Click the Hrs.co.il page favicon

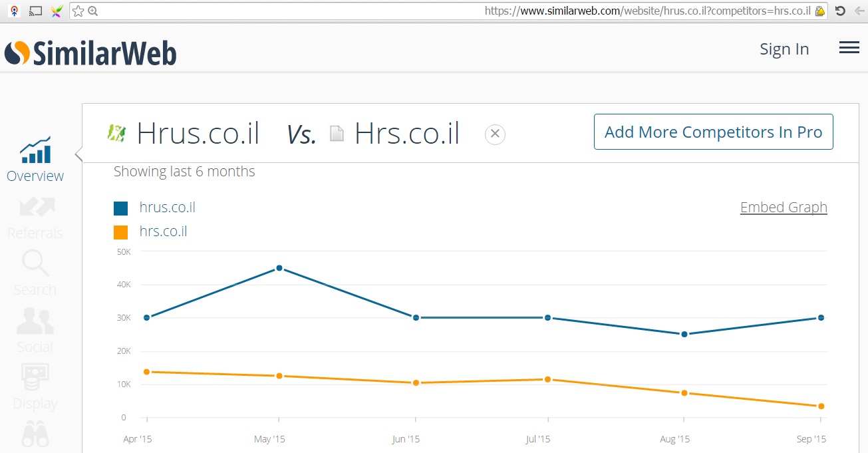[337, 134]
